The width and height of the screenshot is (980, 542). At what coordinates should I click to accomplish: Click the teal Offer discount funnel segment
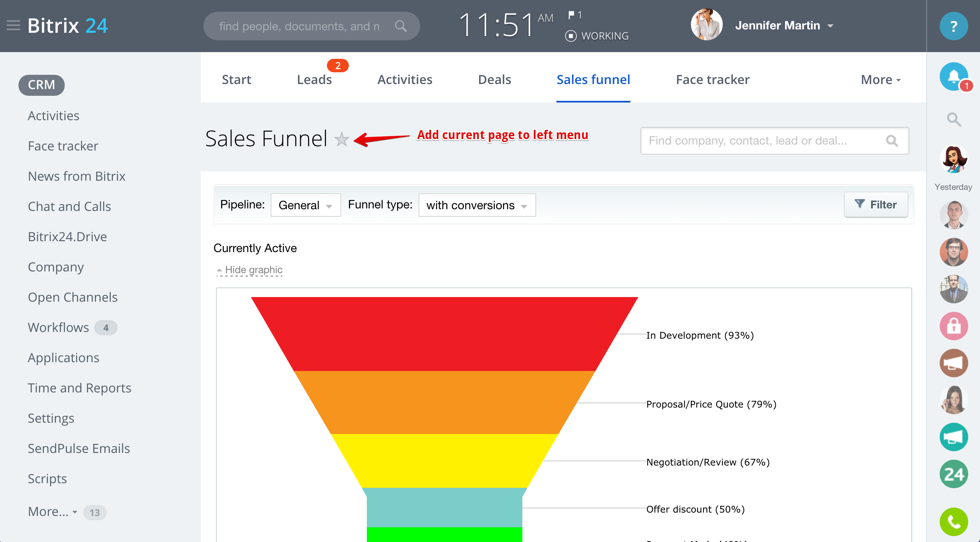pyautogui.click(x=445, y=508)
